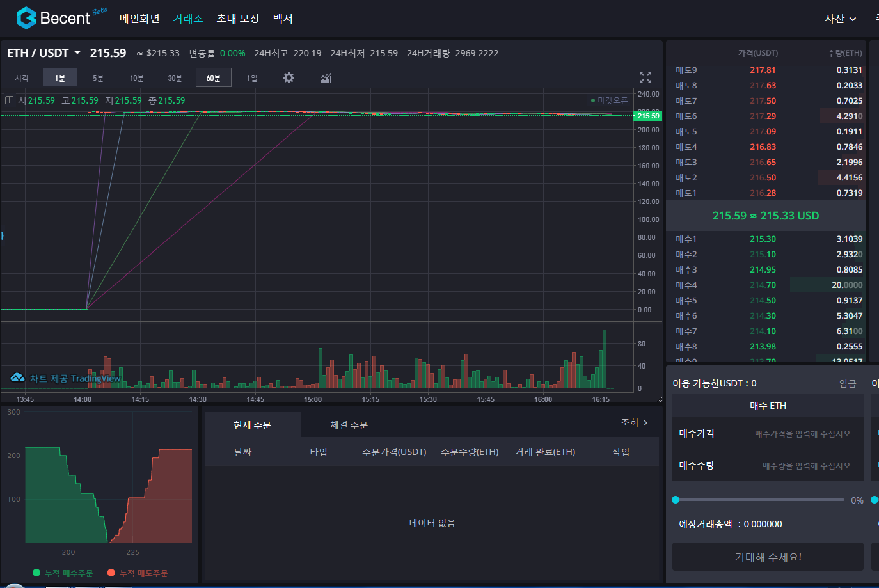
Task: Switch chart to 5분 interval
Action: (98, 78)
